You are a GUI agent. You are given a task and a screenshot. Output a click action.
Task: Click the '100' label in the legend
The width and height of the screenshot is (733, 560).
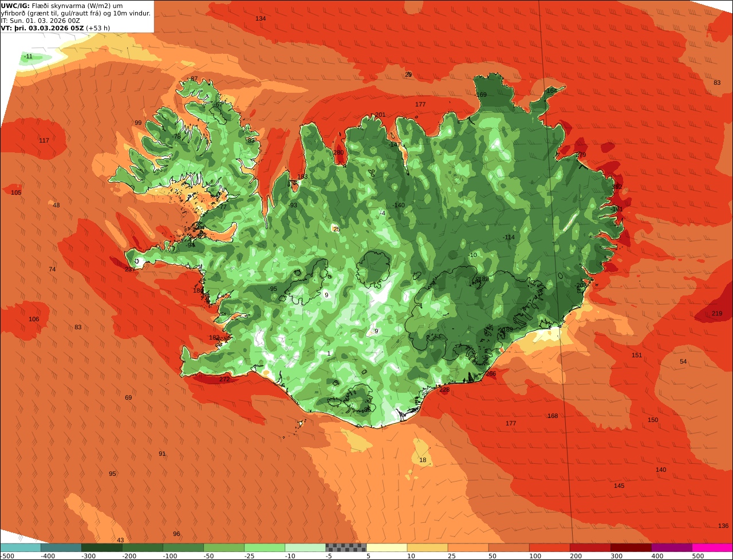tap(535, 556)
